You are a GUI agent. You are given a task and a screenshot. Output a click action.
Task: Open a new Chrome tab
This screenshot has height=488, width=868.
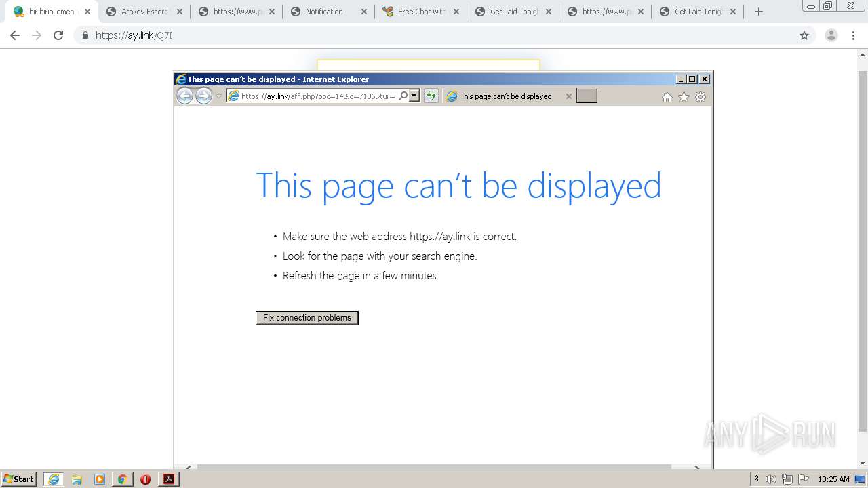(x=759, y=12)
